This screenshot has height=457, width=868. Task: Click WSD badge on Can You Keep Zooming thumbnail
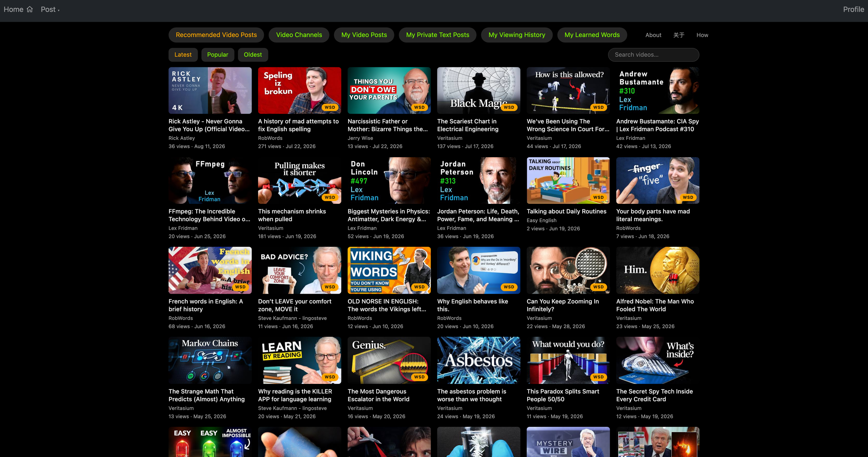pos(598,287)
